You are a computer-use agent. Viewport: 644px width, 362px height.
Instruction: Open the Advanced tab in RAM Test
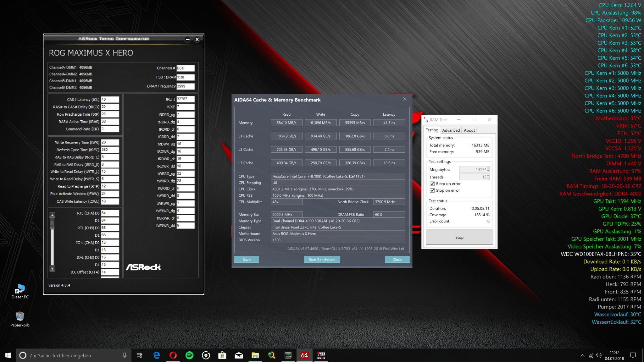pos(451,130)
